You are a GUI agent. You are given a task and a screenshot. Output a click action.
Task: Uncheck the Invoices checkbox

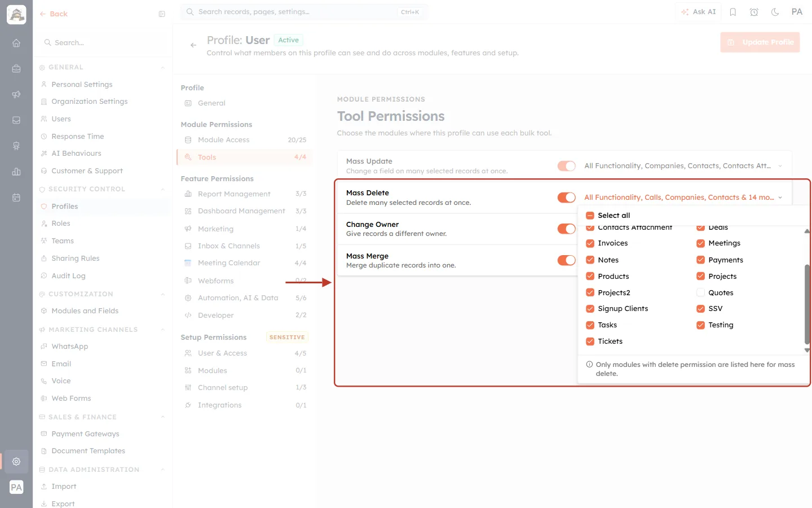coord(590,243)
